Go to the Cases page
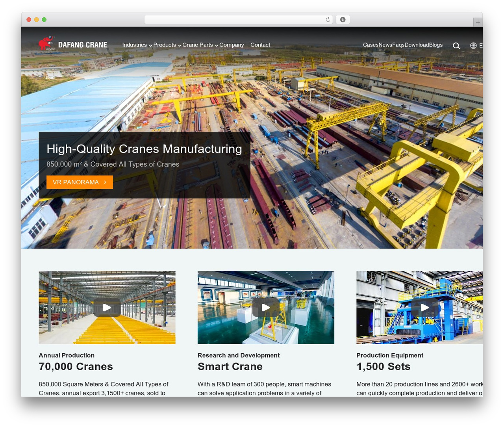The width and height of the screenshot is (504, 427). (x=371, y=45)
